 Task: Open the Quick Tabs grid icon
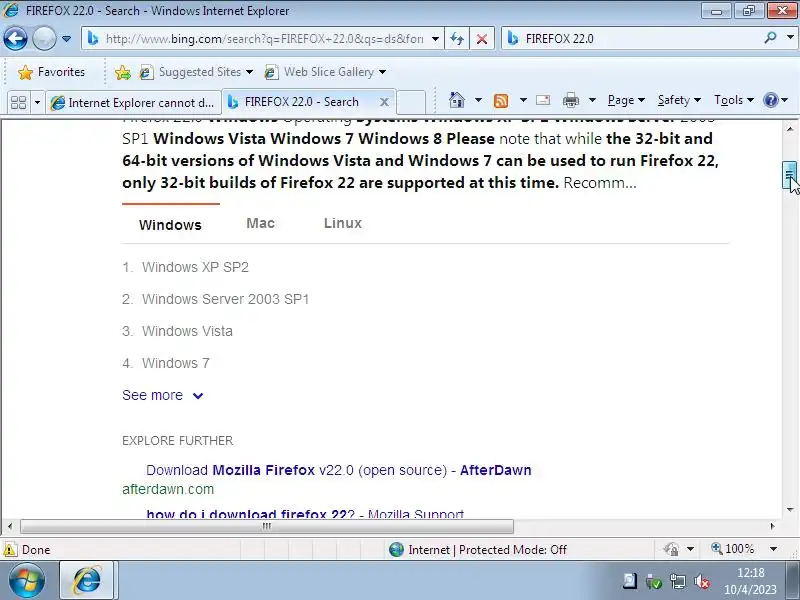(18, 102)
